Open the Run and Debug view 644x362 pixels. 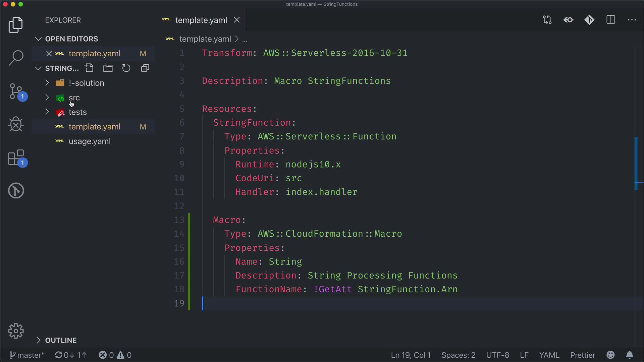pyautogui.click(x=16, y=124)
